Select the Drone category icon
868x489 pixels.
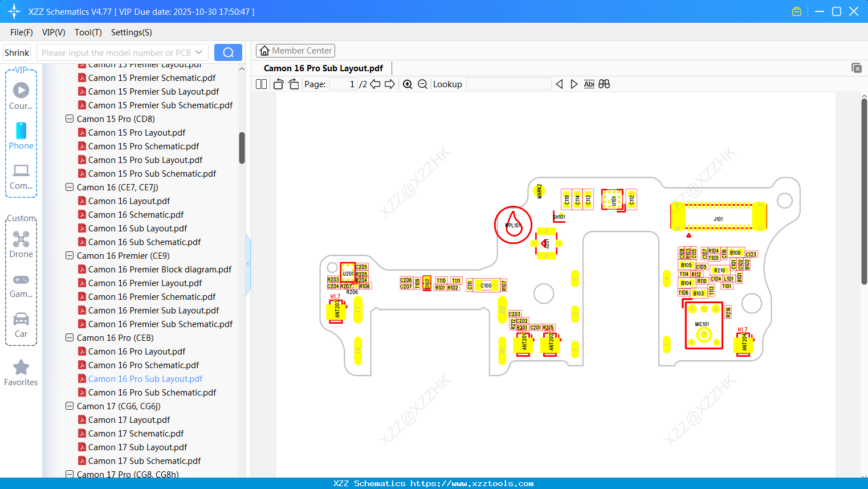(x=21, y=244)
